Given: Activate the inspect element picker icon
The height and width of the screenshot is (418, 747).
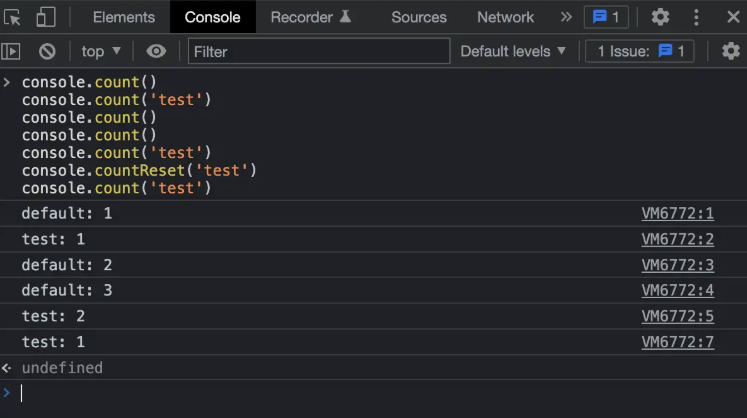Looking at the screenshot, I should tap(13, 17).
